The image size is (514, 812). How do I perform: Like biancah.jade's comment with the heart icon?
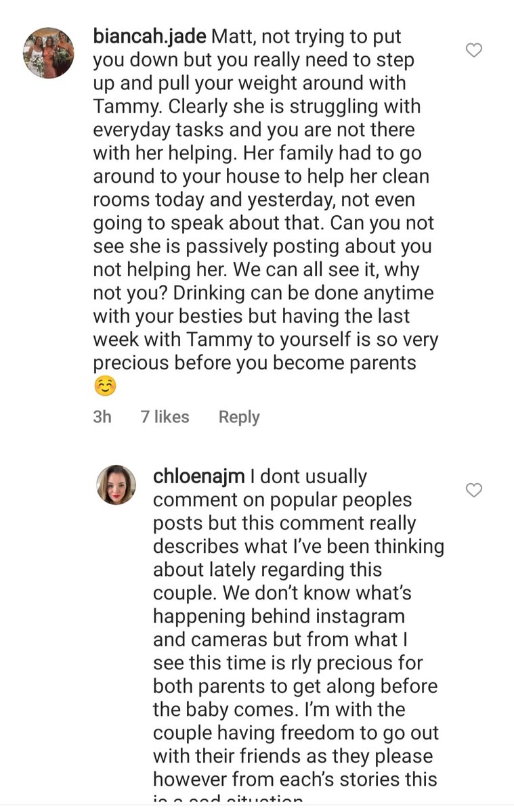(474, 50)
